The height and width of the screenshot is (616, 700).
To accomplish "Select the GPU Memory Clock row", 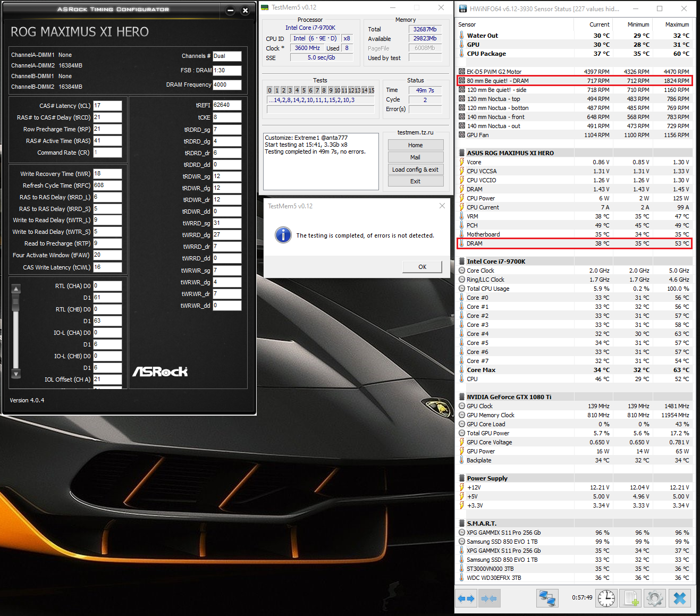I will coord(574,415).
